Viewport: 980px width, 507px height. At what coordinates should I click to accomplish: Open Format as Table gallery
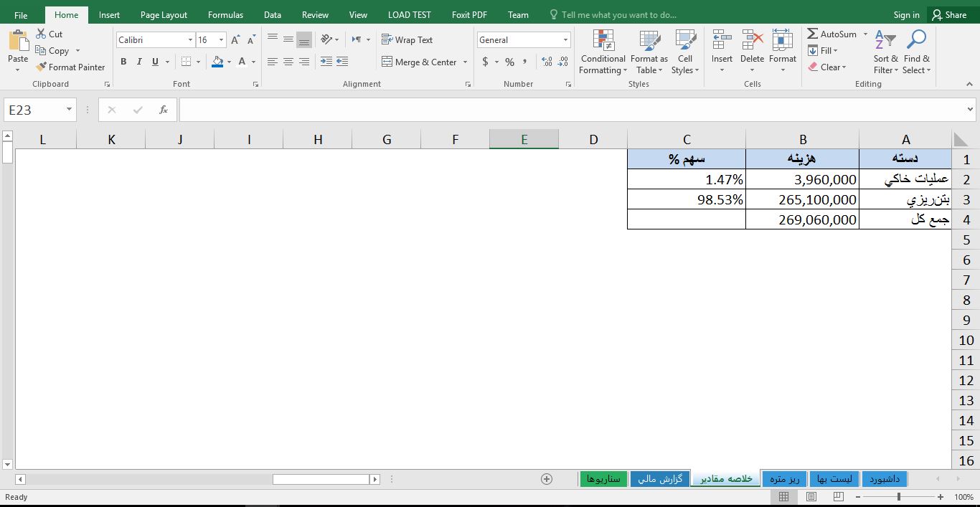tap(649, 52)
